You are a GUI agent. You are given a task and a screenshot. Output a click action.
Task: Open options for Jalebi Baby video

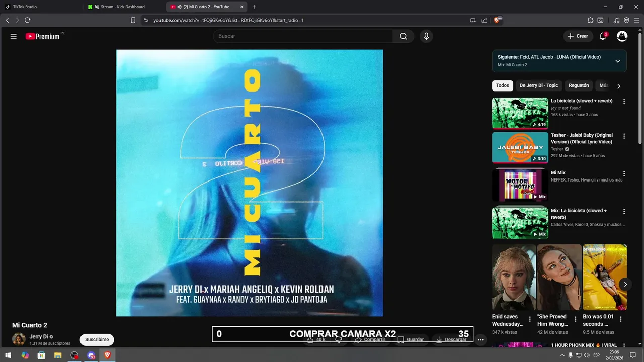[x=624, y=136]
